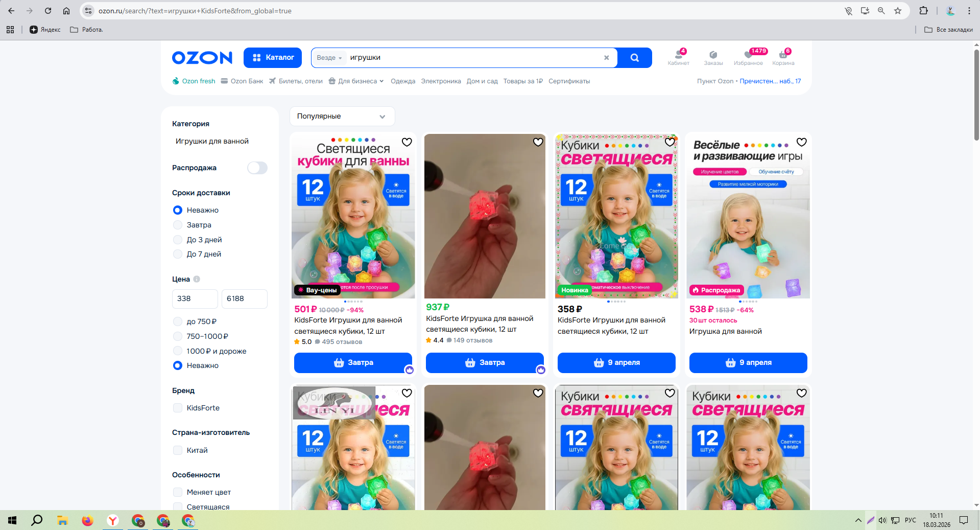This screenshot has height=530, width=980.
Task: Open the Везде search scope dropdown
Action: (x=329, y=58)
